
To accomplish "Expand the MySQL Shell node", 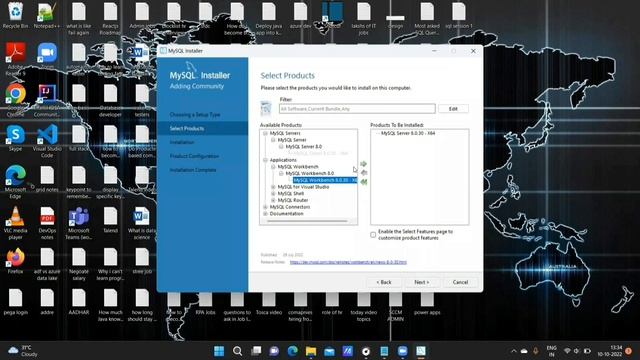I will point(273,193).
